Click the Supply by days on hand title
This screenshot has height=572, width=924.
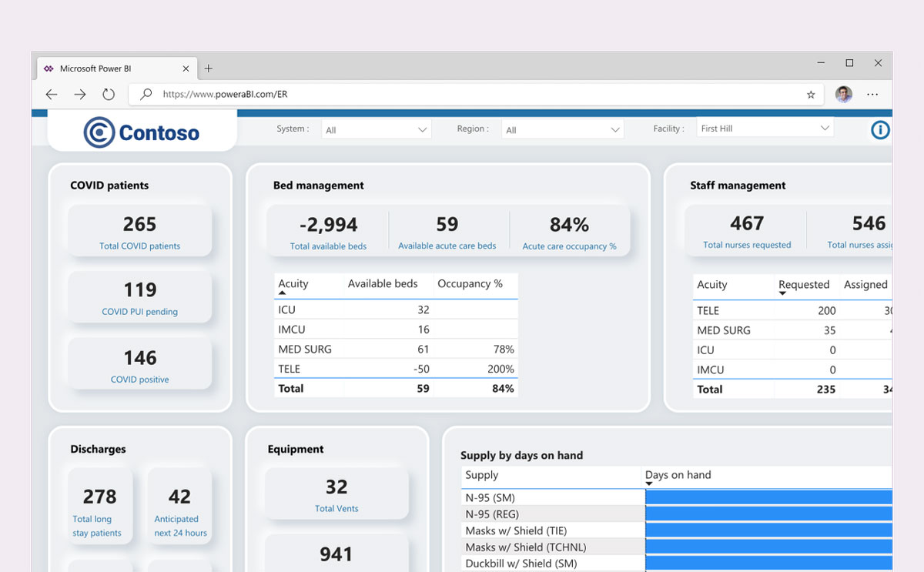[x=521, y=455]
